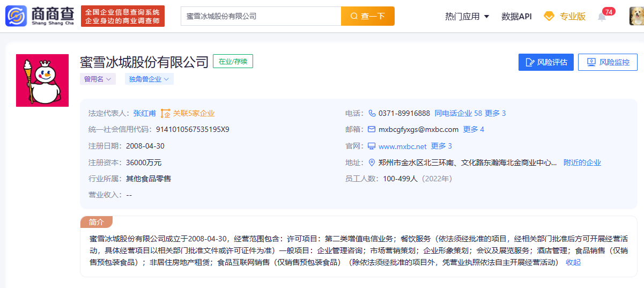Screen dimensions: 644x288
Task: Expand the 独角兽企业 dropdown tag
Action: [149, 79]
